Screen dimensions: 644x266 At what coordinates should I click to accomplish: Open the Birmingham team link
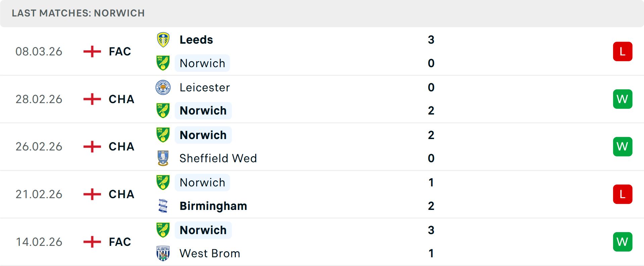pos(213,206)
